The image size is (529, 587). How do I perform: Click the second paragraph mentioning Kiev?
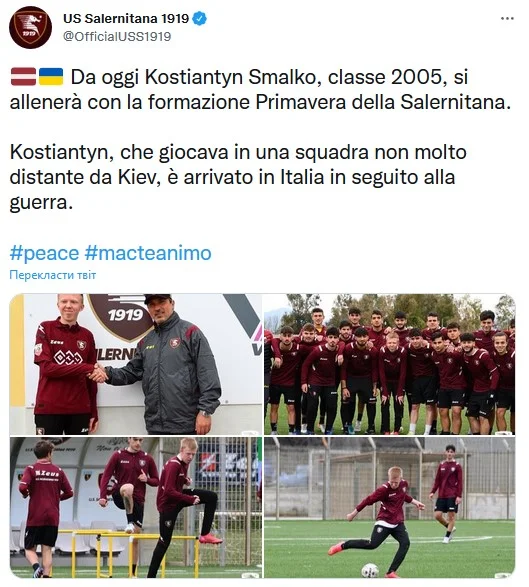coord(238,177)
